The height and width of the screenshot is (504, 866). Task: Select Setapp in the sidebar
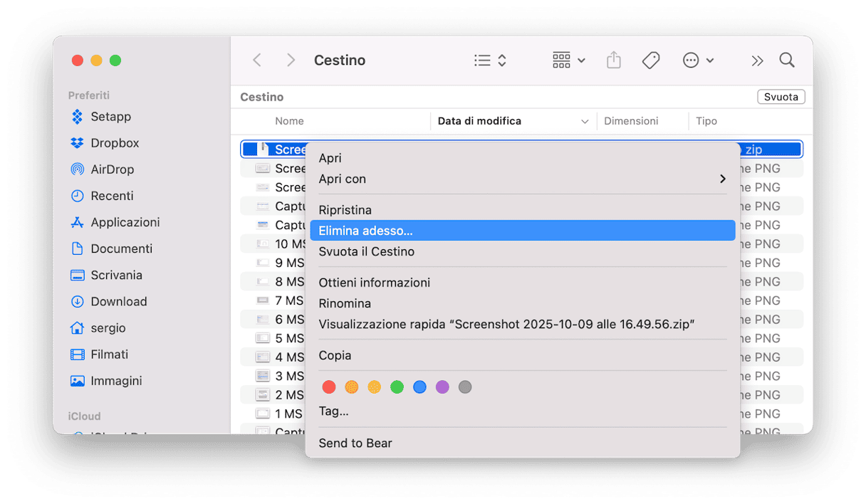point(110,117)
